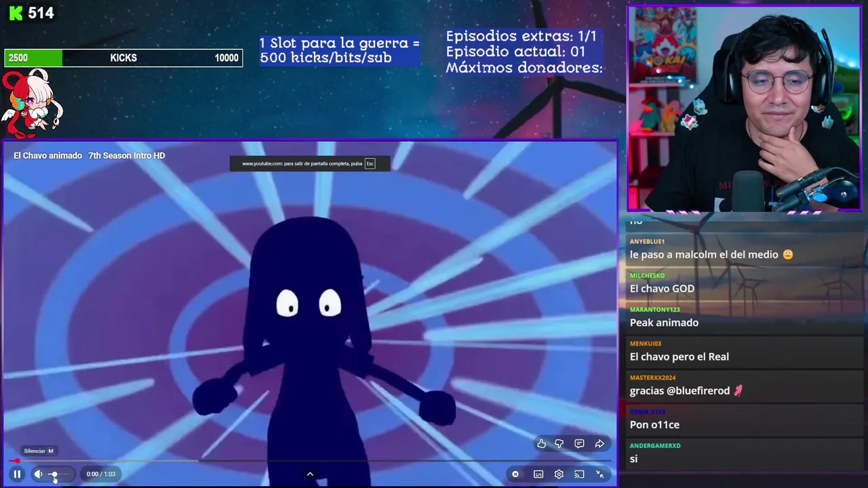Click the 'Máximos donadores:' label
868x488 pixels.
click(x=524, y=68)
